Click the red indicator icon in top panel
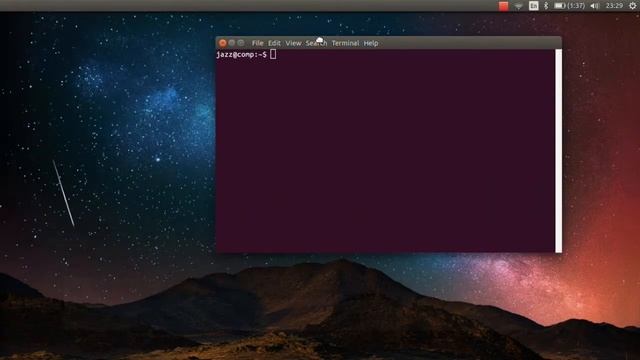The image size is (640, 360). pos(503,6)
